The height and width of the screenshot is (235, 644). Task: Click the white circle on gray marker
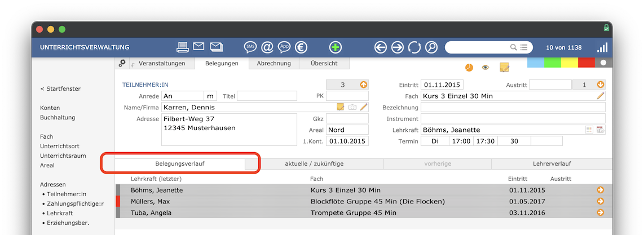603,63
